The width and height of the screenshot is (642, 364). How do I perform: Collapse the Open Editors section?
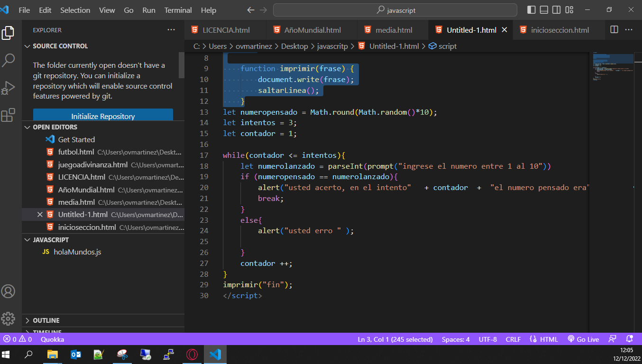click(x=28, y=127)
